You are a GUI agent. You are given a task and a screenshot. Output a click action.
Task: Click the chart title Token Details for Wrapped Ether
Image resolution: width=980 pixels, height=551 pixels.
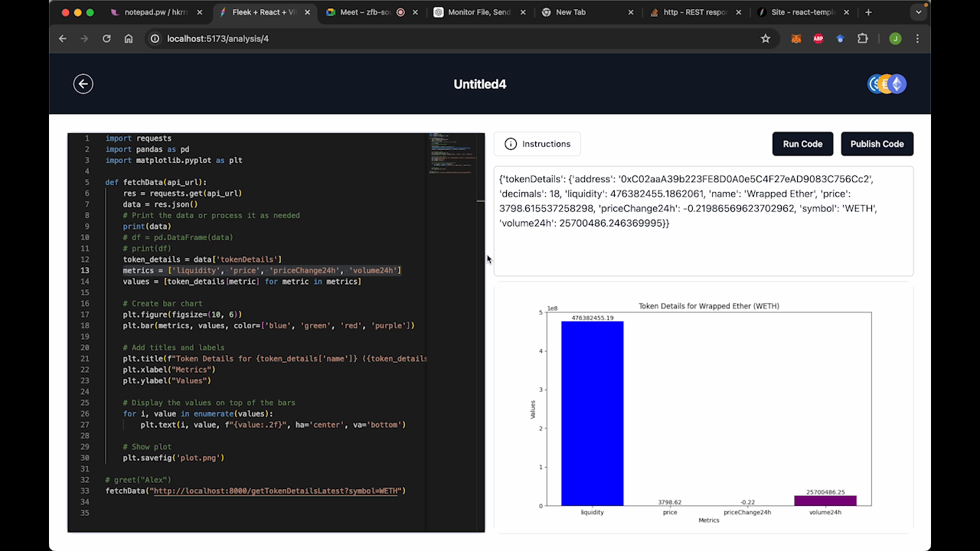pyautogui.click(x=709, y=306)
